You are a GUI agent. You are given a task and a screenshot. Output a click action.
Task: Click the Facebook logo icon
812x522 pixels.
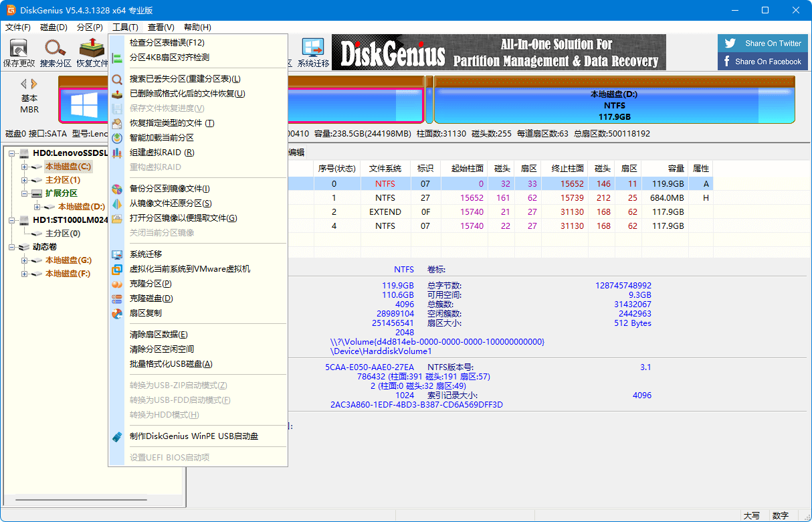[x=727, y=62]
